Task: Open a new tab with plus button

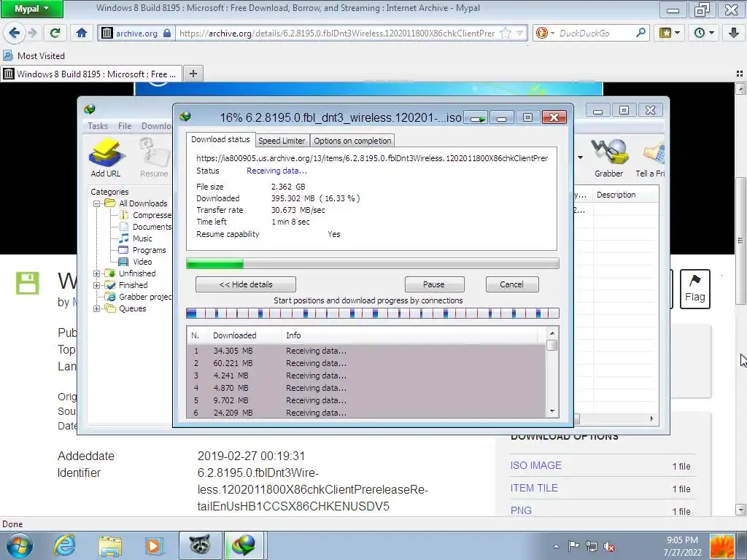Action: click(193, 74)
